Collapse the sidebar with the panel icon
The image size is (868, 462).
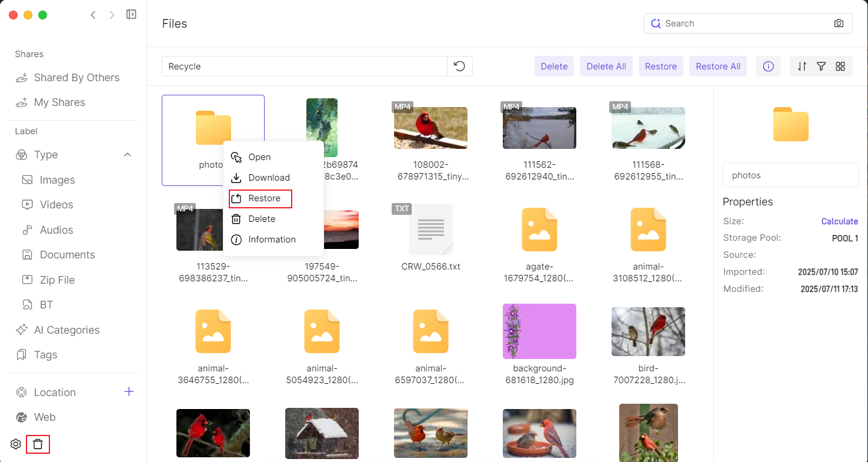coord(132,15)
